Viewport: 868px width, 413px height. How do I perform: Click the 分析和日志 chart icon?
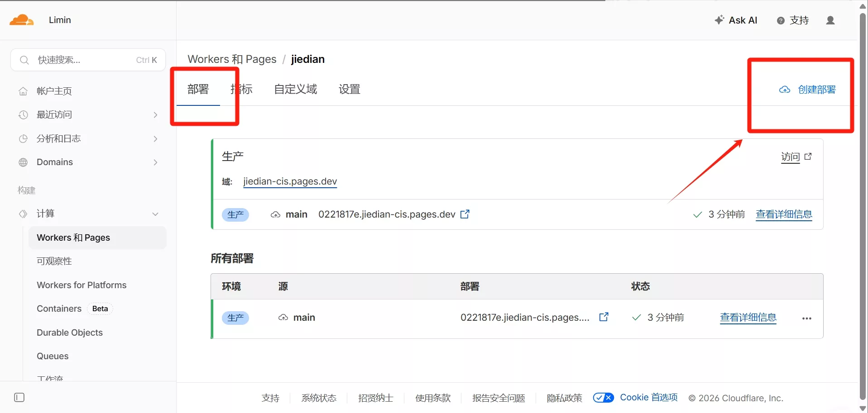pyautogui.click(x=23, y=139)
